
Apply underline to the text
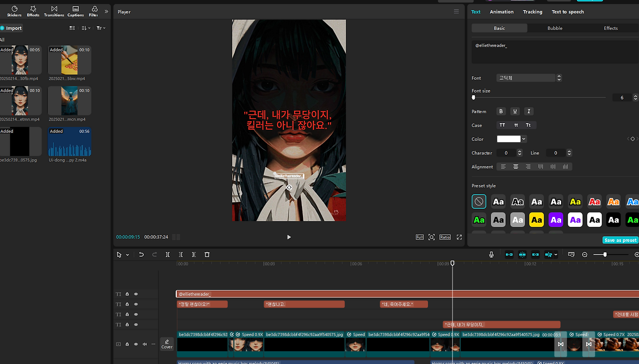point(515,111)
